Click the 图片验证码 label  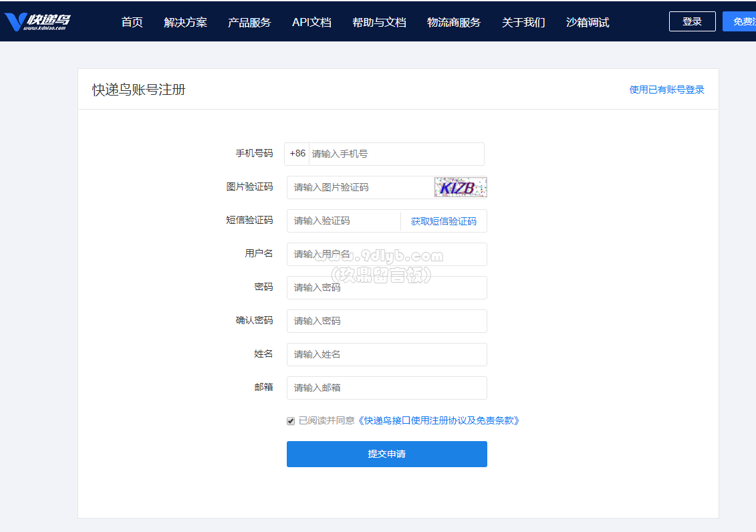tap(250, 187)
